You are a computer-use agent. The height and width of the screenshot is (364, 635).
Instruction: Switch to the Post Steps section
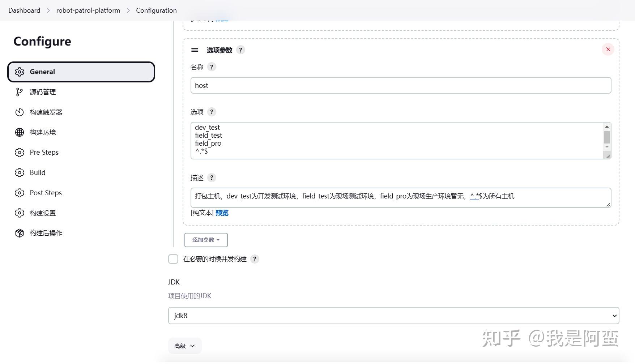click(x=46, y=193)
